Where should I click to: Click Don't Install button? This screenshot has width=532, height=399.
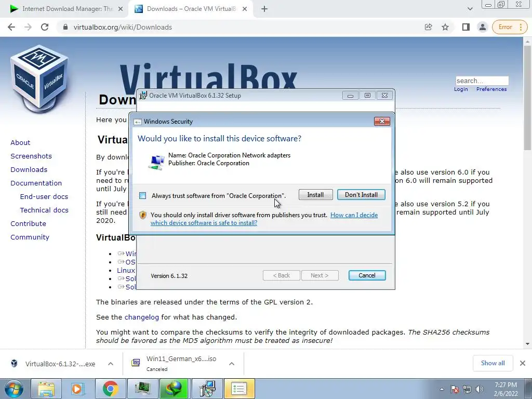point(361,195)
